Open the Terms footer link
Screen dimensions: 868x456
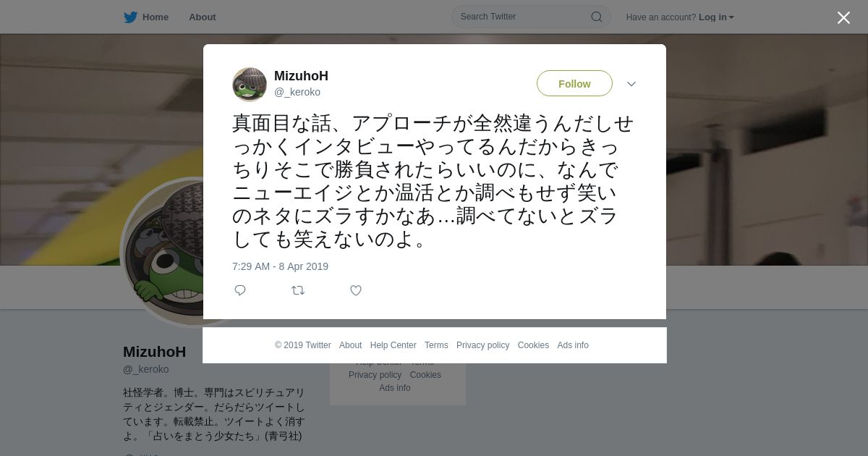[436, 345]
